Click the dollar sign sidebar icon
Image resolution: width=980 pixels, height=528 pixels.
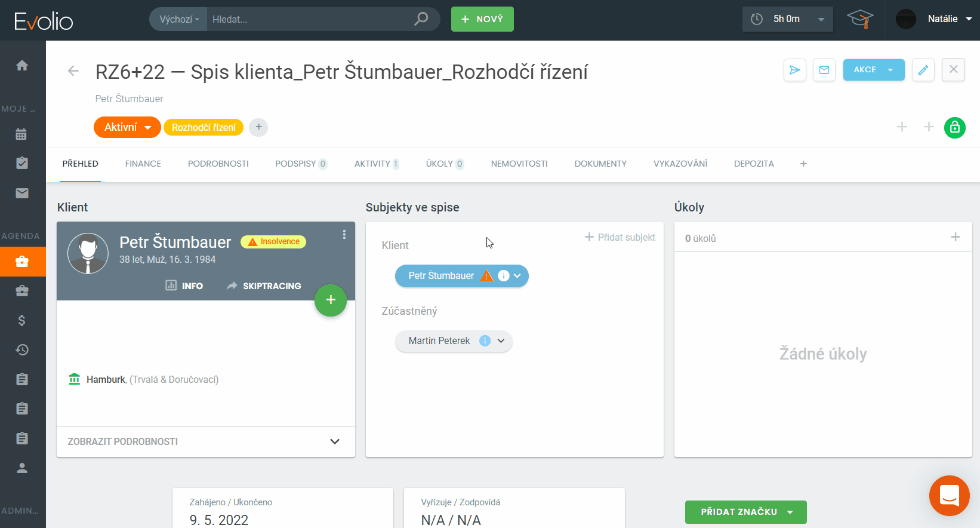coord(22,321)
